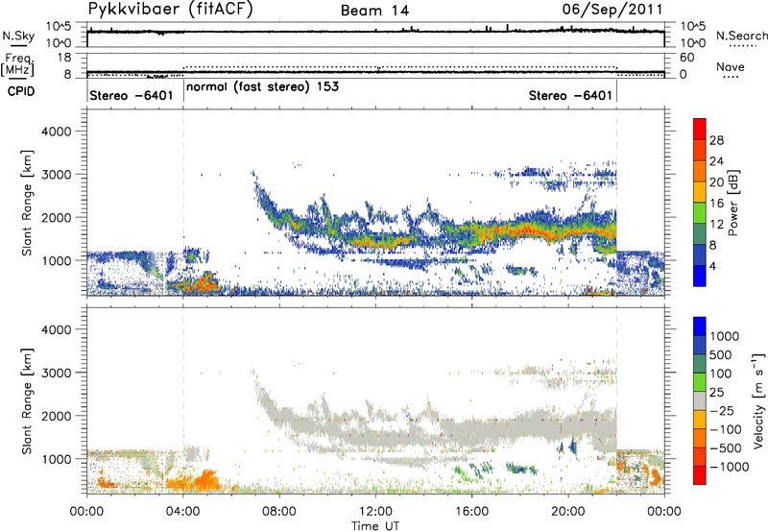Click the date '06/Sep/2011'
This screenshot has height=532, width=768.
click(x=612, y=10)
